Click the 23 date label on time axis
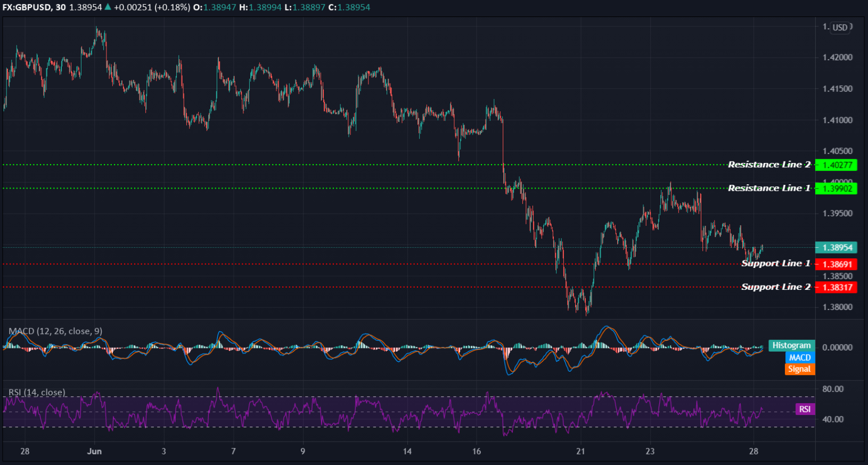868x465 pixels. coord(650,452)
